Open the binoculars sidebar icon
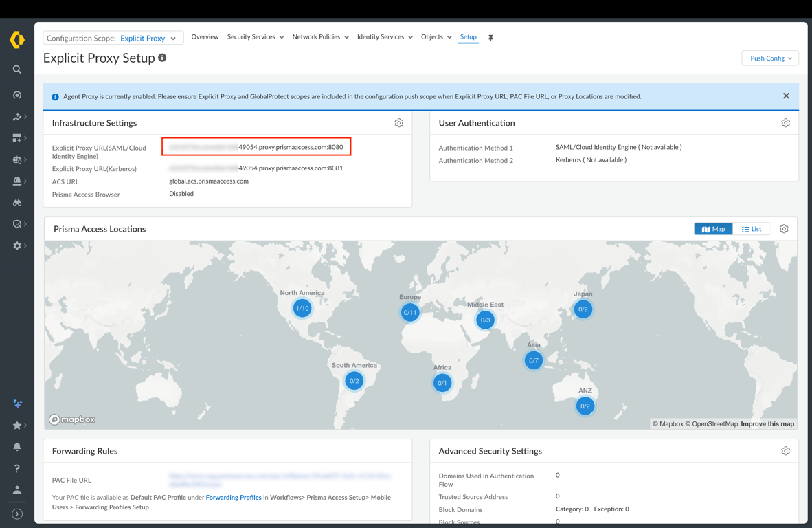The image size is (812, 528). tap(17, 203)
